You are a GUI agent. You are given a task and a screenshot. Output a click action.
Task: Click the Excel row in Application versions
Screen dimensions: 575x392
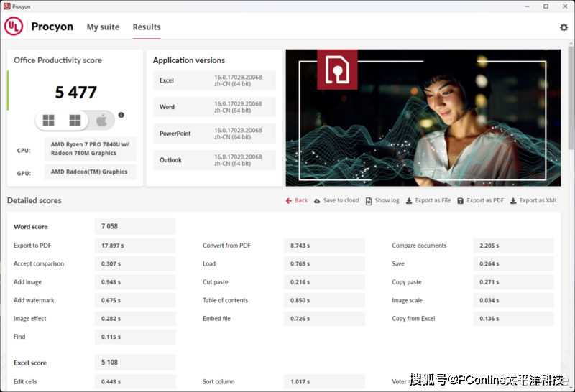214,80
